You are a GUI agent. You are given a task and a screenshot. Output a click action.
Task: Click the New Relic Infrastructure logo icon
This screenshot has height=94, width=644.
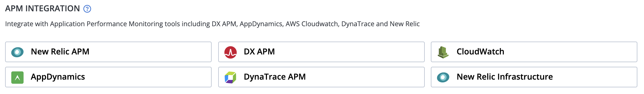tap(443, 77)
